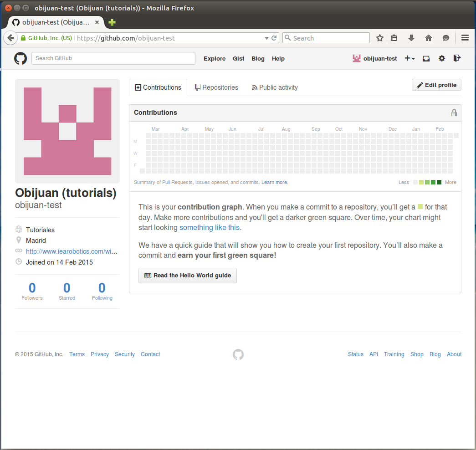Image resolution: width=476 pixels, height=450 pixels.
Task: Focus the Search GitHub input field
Action: tap(113, 58)
